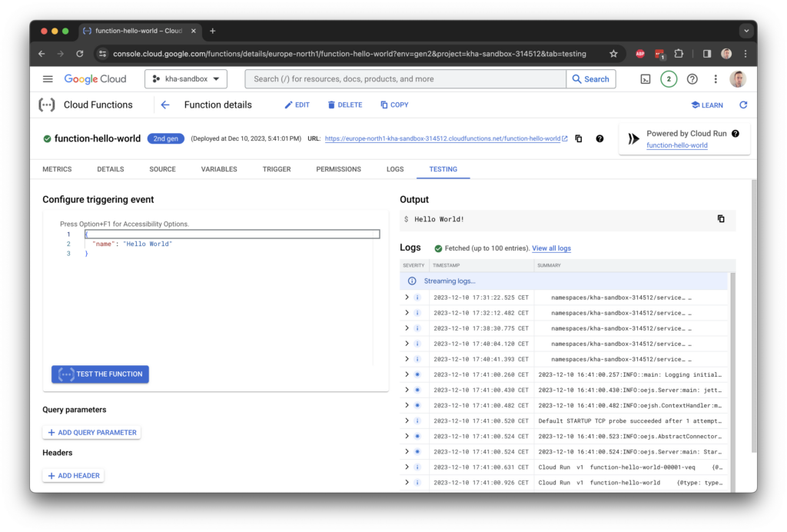The width and height of the screenshot is (787, 532).
Task: Expand Chrome tab search dropdown
Action: click(x=746, y=31)
